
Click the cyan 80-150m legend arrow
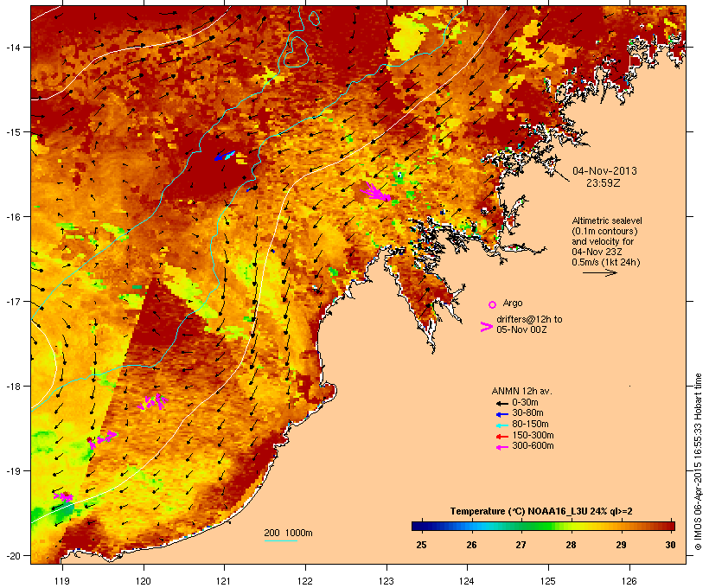(x=501, y=425)
